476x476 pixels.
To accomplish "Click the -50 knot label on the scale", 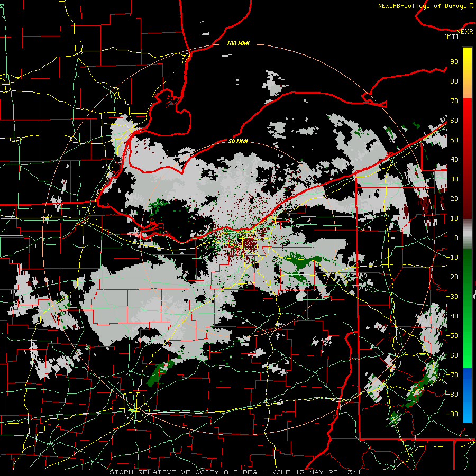I will tap(452, 336).
